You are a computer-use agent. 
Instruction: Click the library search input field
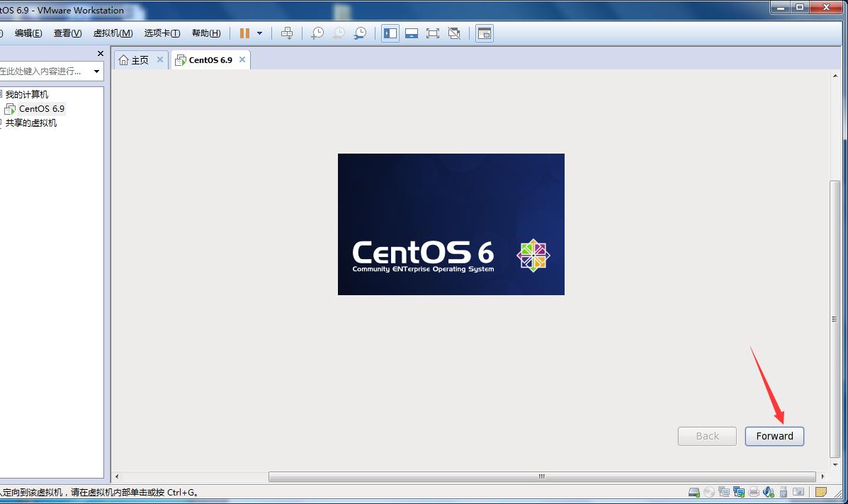[x=45, y=71]
